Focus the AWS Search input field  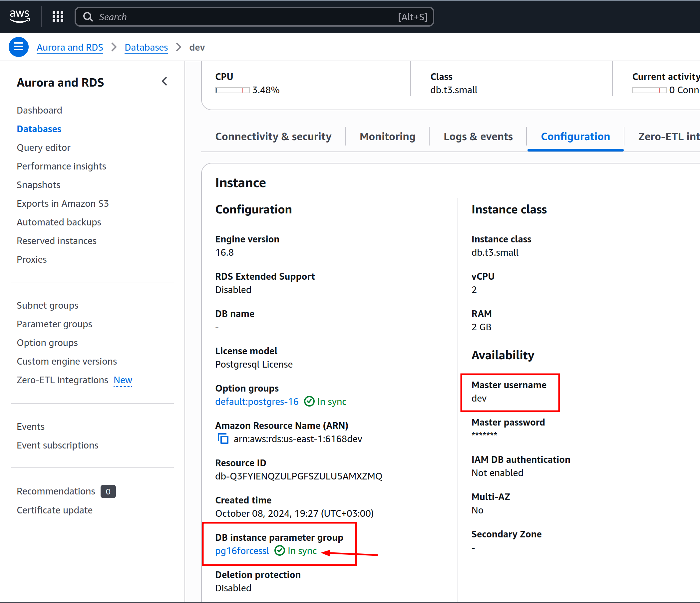tap(254, 17)
